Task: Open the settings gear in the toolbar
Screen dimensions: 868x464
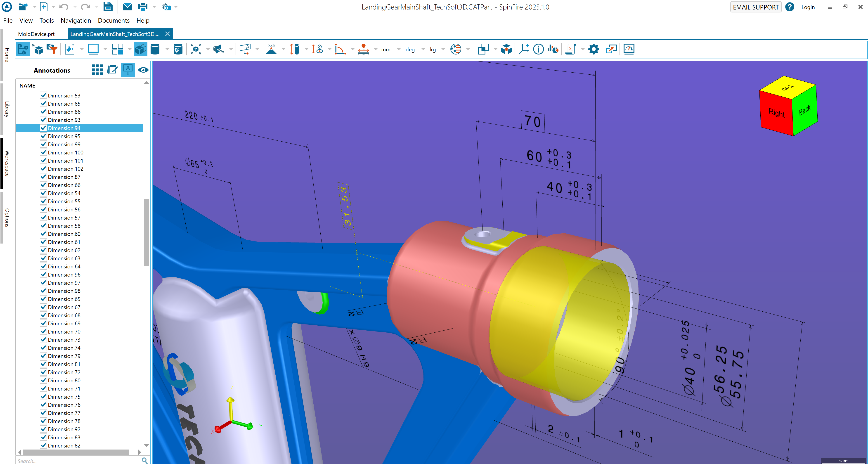Action: pyautogui.click(x=593, y=49)
